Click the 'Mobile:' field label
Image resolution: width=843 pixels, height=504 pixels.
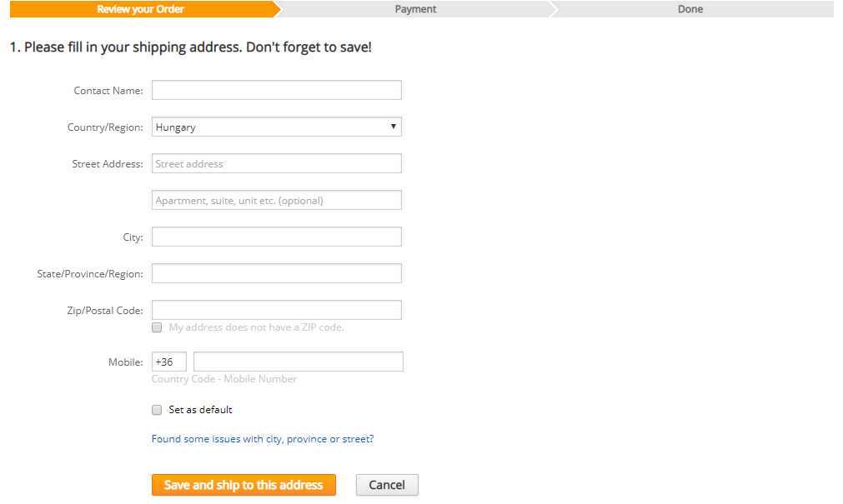(x=125, y=362)
